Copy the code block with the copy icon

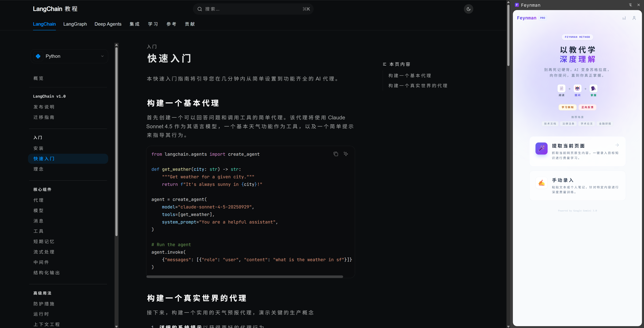pos(335,154)
